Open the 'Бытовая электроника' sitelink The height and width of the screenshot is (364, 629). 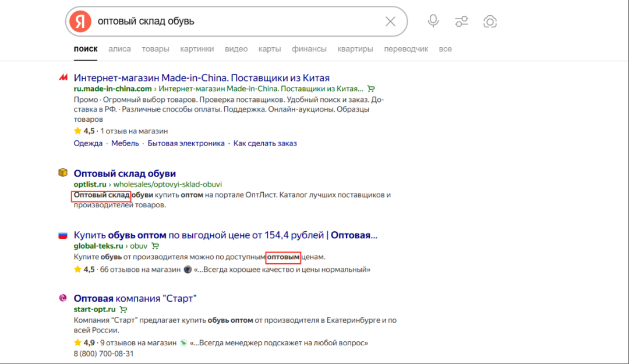(186, 143)
